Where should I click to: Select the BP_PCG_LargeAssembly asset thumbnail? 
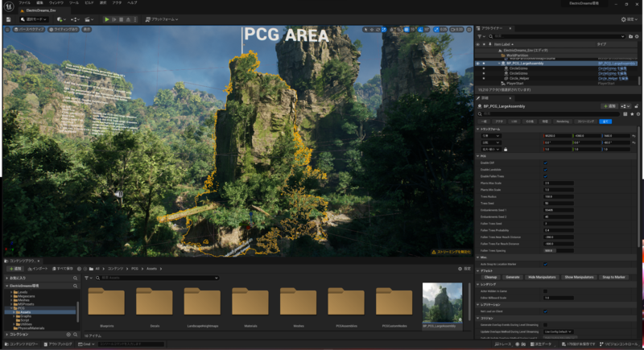point(442,303)
